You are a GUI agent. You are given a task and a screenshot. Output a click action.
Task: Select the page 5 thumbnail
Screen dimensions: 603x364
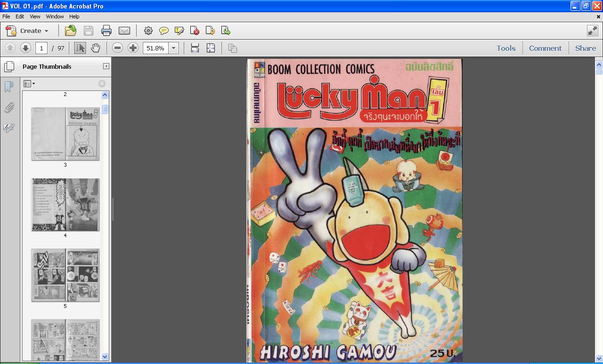(65, 275)
